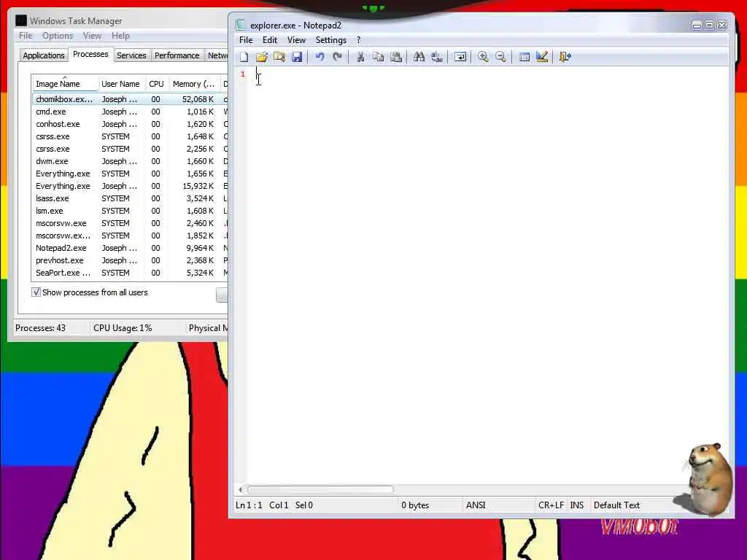Image resolution: width=747 pixels, height=560 pixels.
Task: Open the ? help menu in Notepad2
Action: (359, 40)
